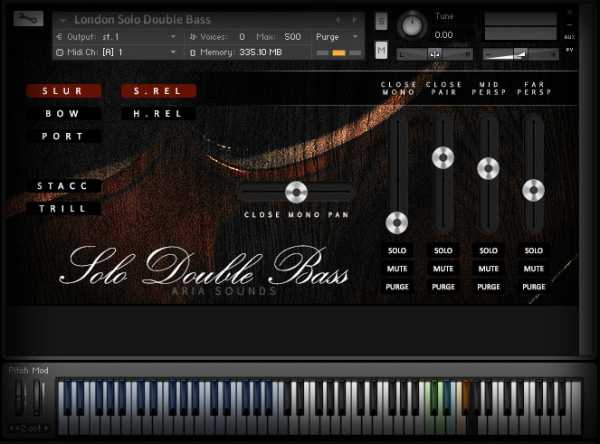Click the Tune knob
This screenshot has width=600, height=444.
pyautogui.click(x=412, y=25)
